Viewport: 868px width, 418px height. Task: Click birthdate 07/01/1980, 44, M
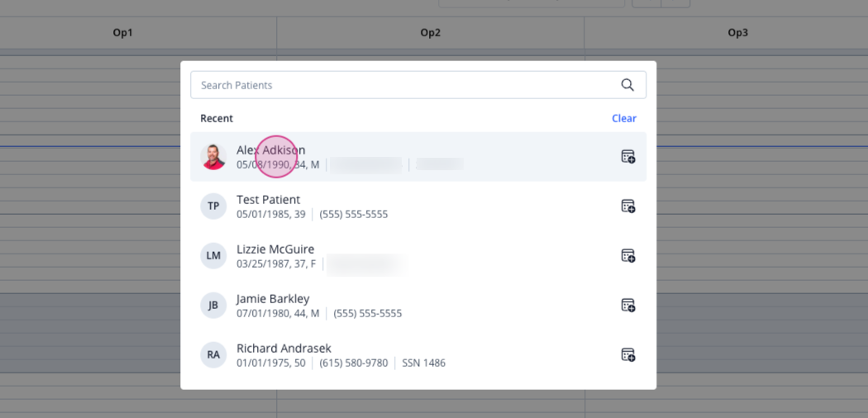pyautogui.click(x=278, y=314)
